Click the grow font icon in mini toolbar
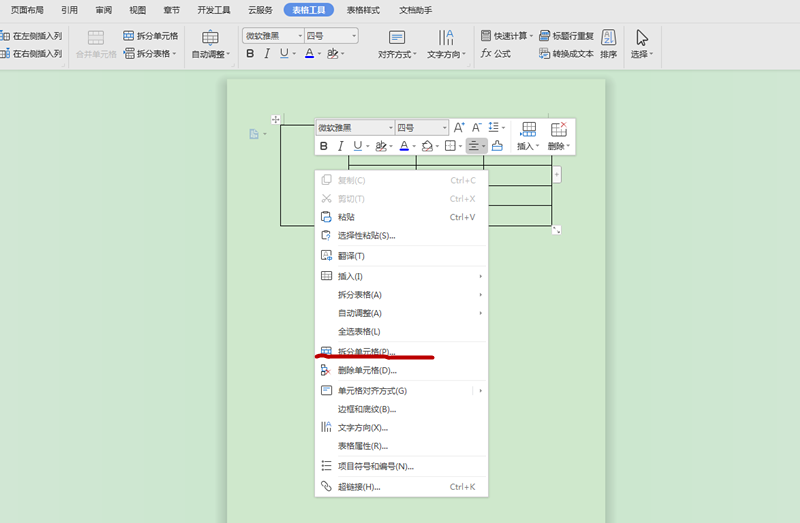This screenshot has width=800, height=523. click(x=459, y=128)
